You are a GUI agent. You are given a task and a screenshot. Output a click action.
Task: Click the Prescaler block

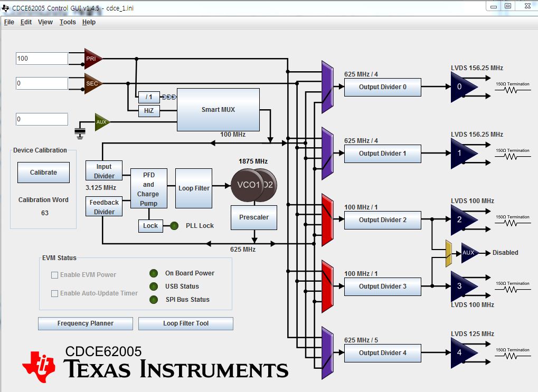253,217
